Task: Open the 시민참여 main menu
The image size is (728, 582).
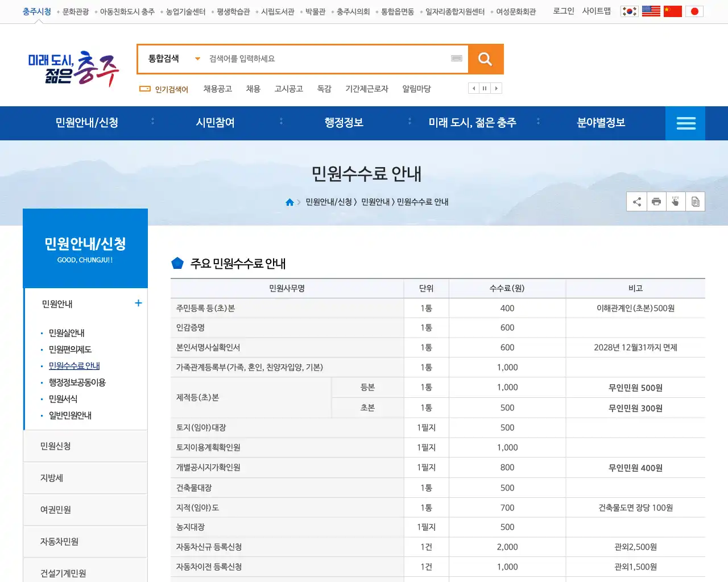Action: click(x=216, y=123)
